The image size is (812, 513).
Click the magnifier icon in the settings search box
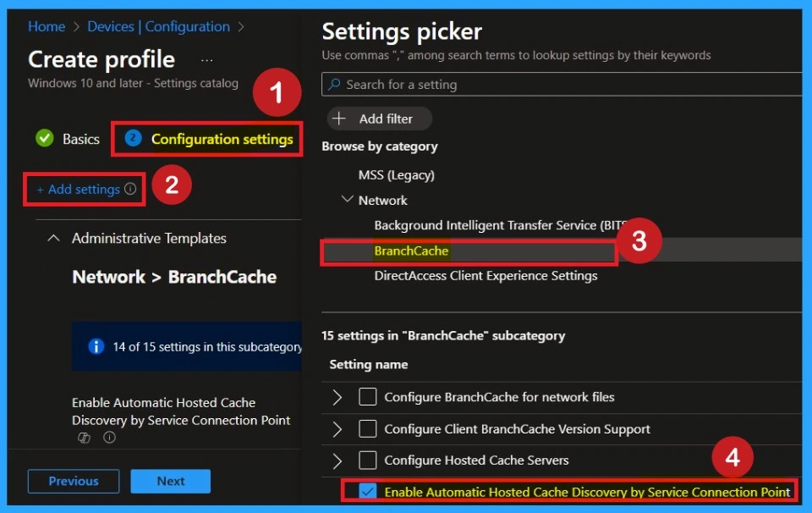pyautogui.click(x=335, y=85)
